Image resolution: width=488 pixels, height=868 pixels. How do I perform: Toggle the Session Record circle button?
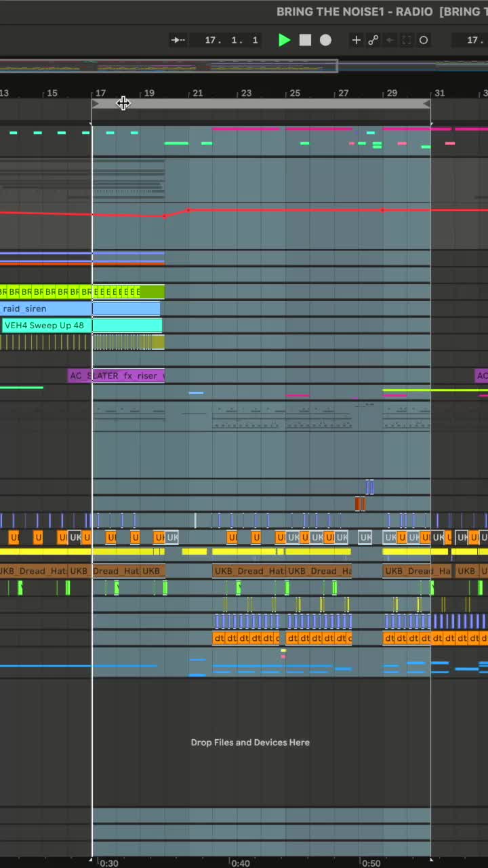[x=424, y=40]
